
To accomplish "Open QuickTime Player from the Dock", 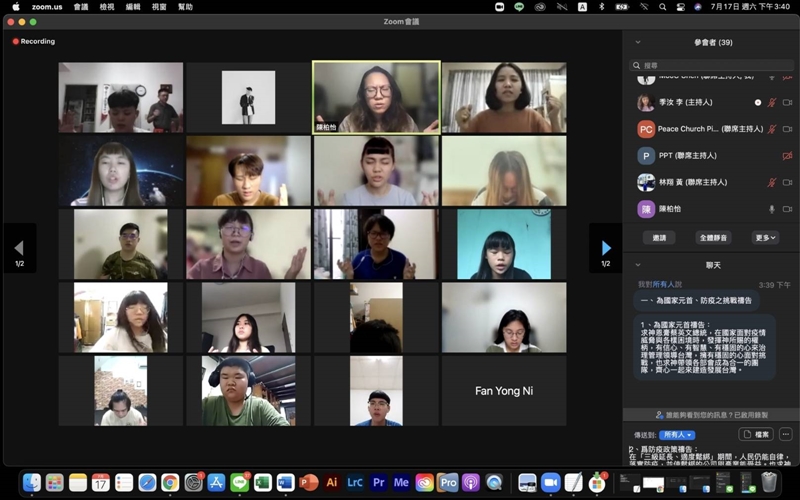I will [x=494, y=482].
